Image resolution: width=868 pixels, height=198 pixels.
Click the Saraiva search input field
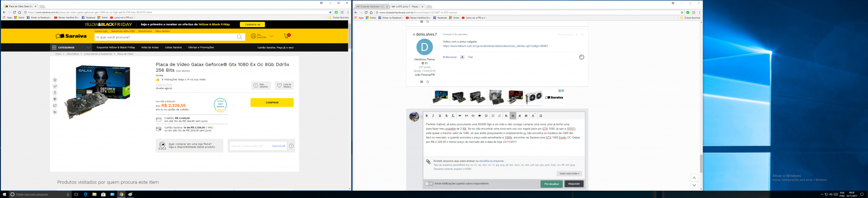click(165, 37)
